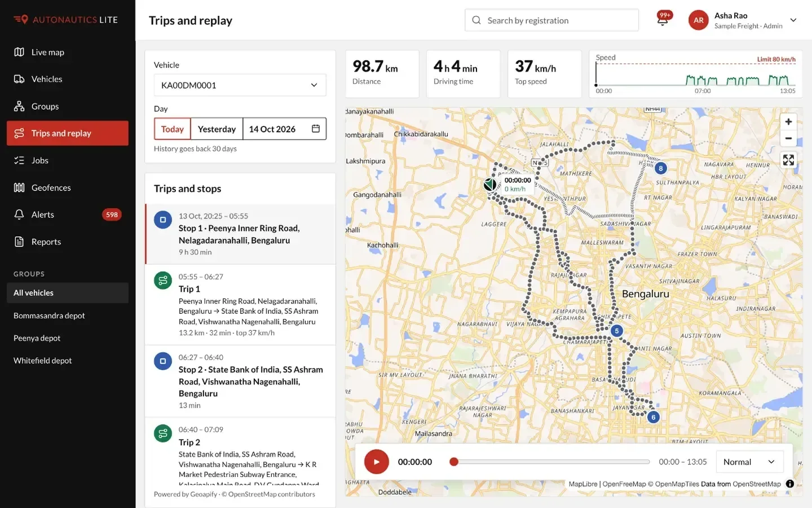The height and width of the screenshot is (508, 812).
Task: Click the OpenStreetMap attribution link
Action: pyautogui.click(x=757, y=484)
